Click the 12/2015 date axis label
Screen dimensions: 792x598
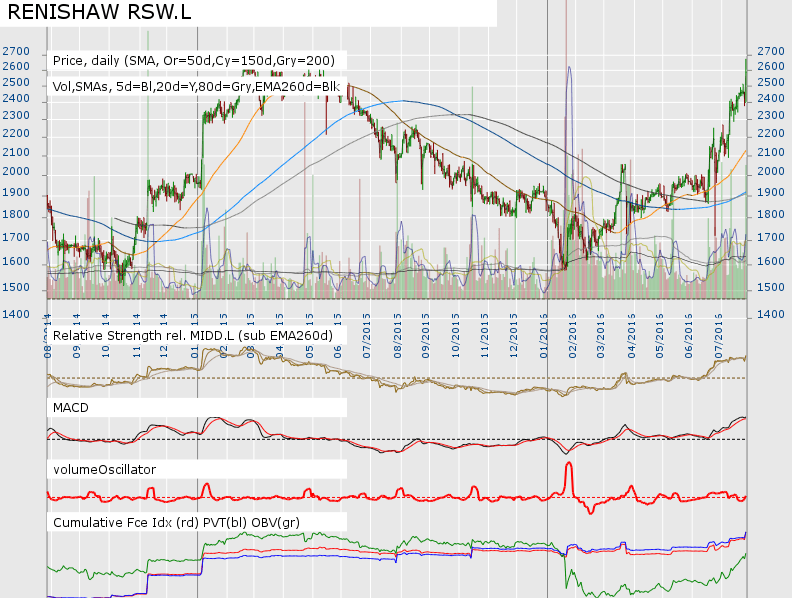tap(514, 336)
